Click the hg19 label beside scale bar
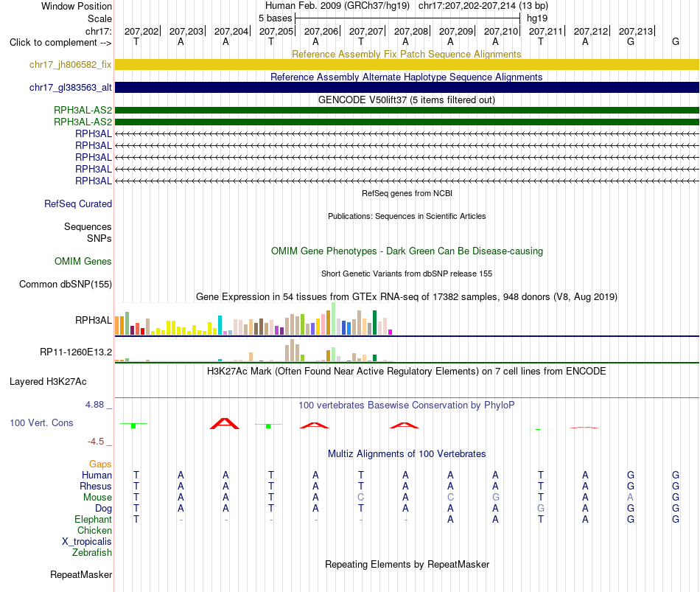700x592 pixels. pyautogui.click(x=537, y=18)
